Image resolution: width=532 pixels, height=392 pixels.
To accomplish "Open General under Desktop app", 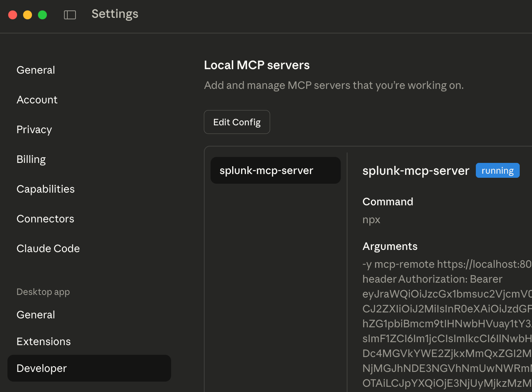I will pyautogui.click(x=35, y=315).
